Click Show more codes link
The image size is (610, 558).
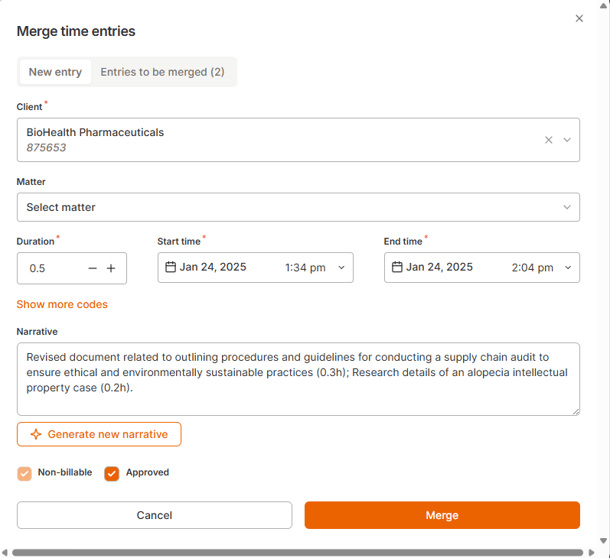point(62,304)
